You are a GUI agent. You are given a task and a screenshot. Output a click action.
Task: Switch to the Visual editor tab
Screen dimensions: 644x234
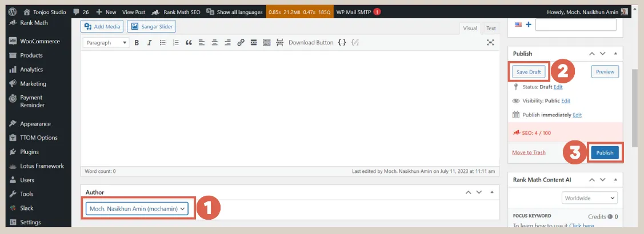tap(470, 29)
